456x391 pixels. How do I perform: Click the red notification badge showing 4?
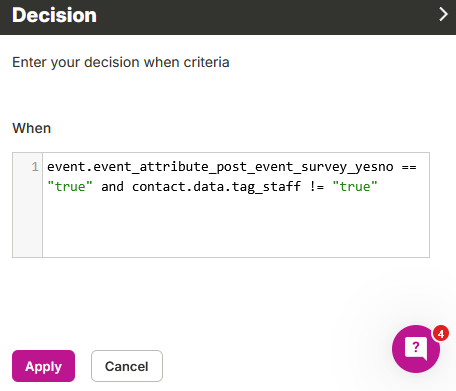(441, 333)
